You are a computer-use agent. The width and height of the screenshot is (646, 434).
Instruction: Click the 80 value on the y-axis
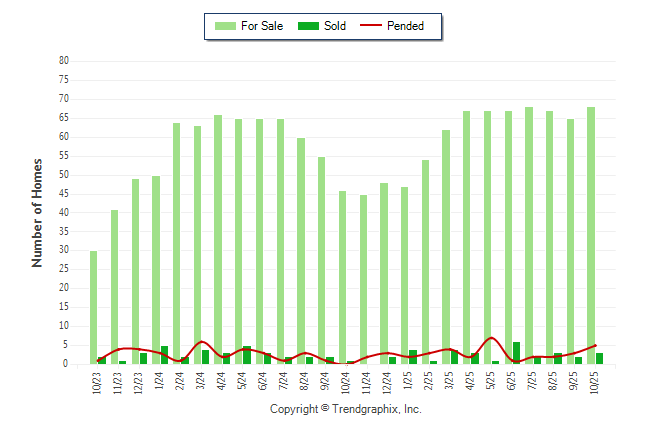point(64,61)
